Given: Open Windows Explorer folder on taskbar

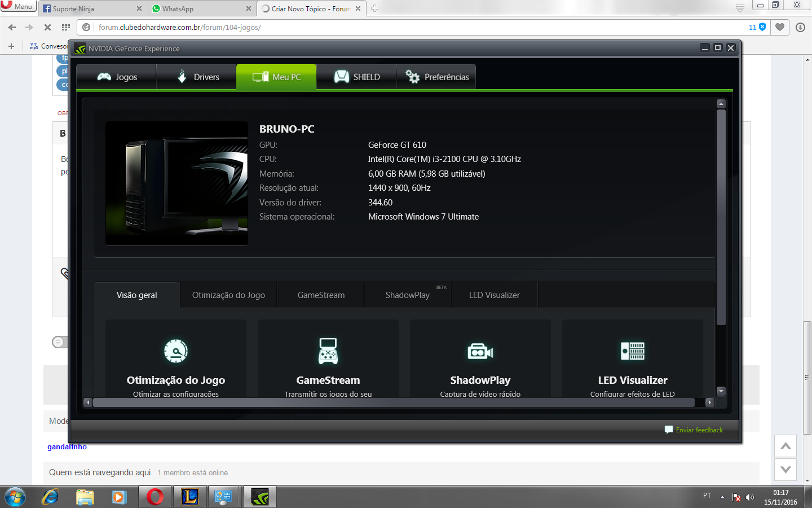Looking at the screenshot, I should (85, 497).
